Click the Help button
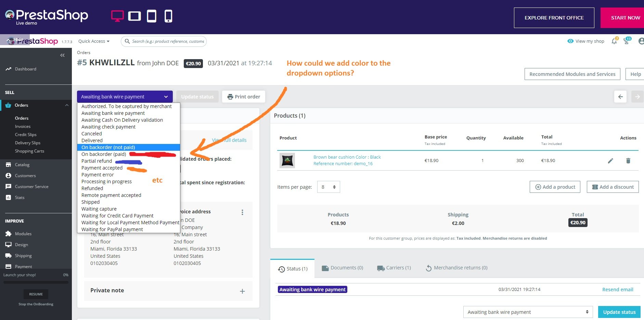Viewport: 644px width, 320px height. [x=635, y=74]
